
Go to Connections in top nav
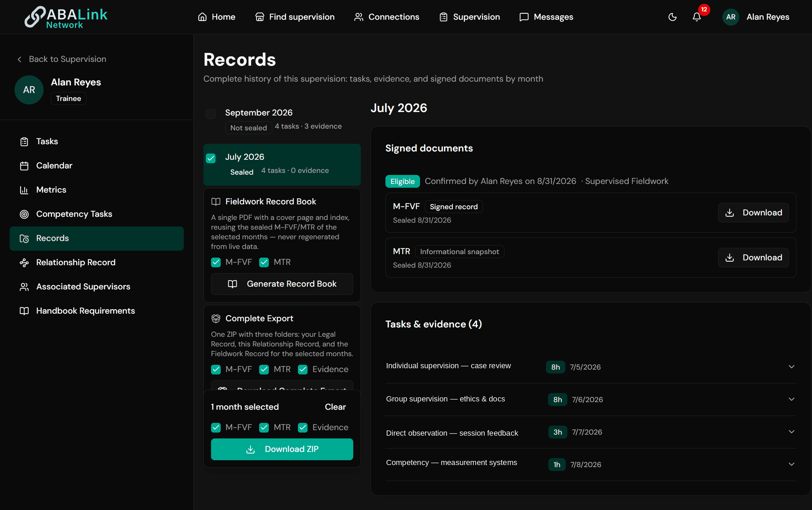click(x=386, y=17)
